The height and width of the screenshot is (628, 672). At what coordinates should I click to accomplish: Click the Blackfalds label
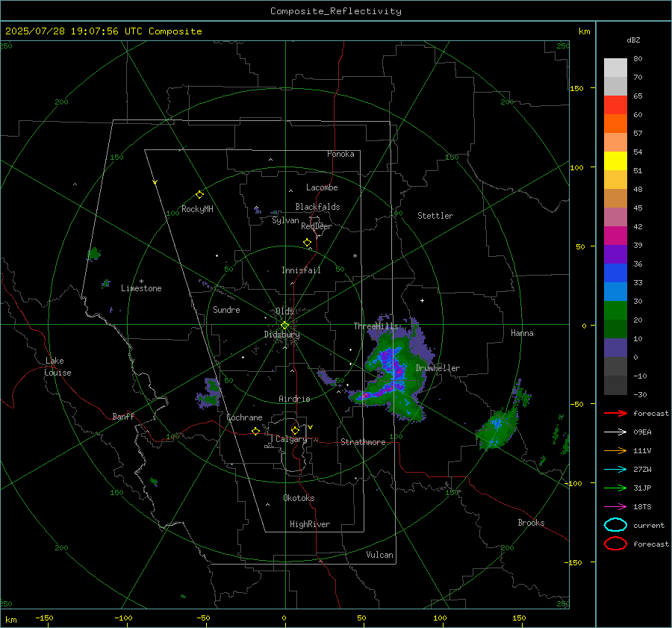point(317,207)
